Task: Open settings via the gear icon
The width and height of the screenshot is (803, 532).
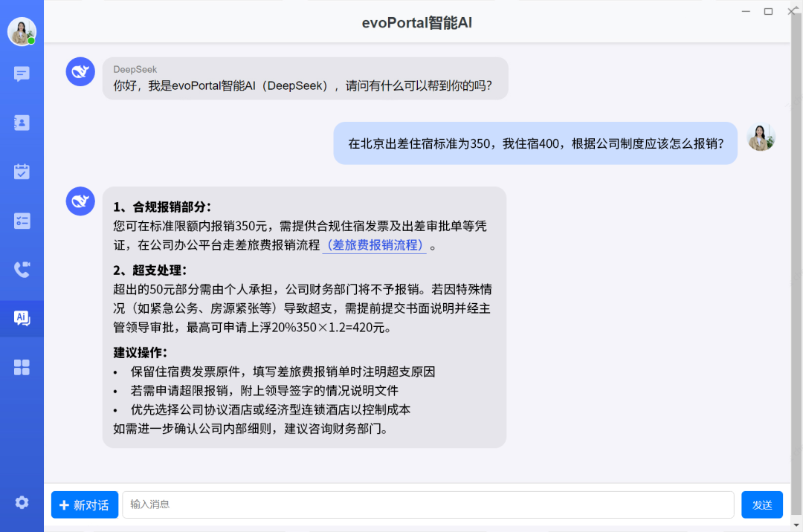Action: [22, 502]
